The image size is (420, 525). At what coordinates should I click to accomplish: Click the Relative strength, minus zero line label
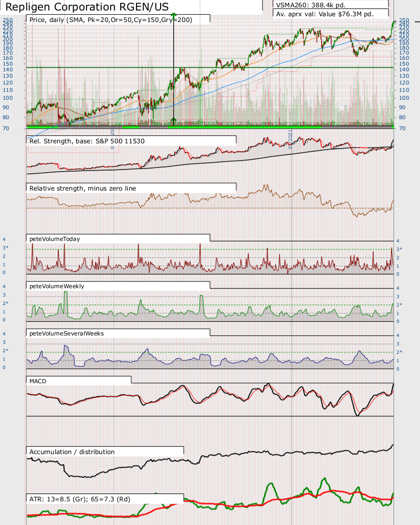[x=83, y=188]
